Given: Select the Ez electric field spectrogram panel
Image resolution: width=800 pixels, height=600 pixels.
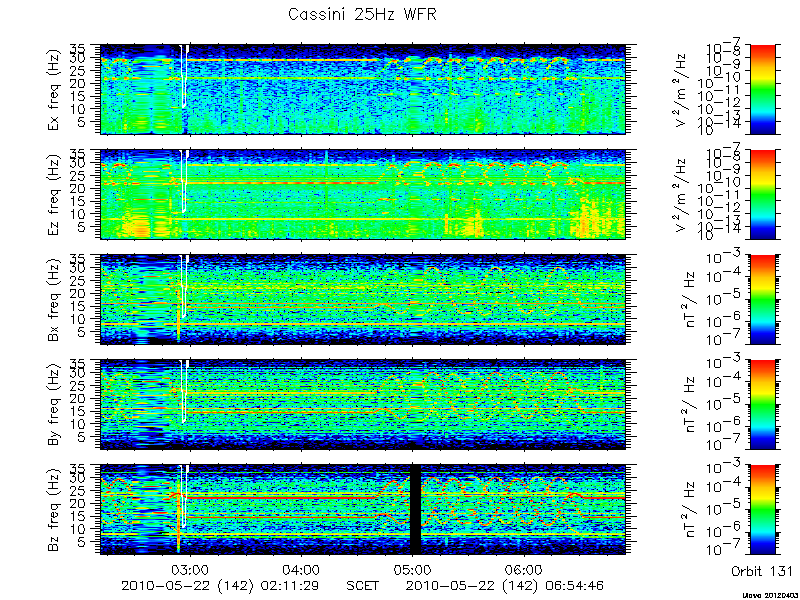Looking at the screenshot, I should tap(363, 194).
